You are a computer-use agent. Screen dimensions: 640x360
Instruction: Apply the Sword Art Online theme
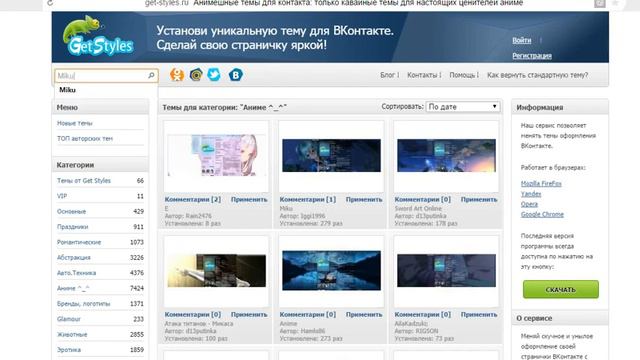(479, 200)
